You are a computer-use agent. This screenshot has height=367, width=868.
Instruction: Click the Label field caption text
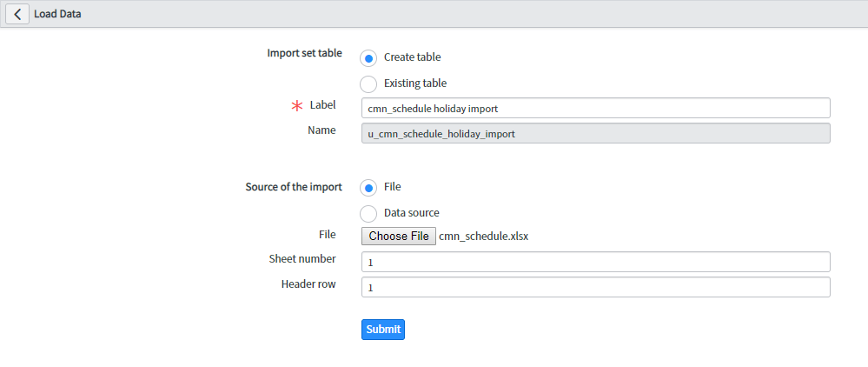322,105
